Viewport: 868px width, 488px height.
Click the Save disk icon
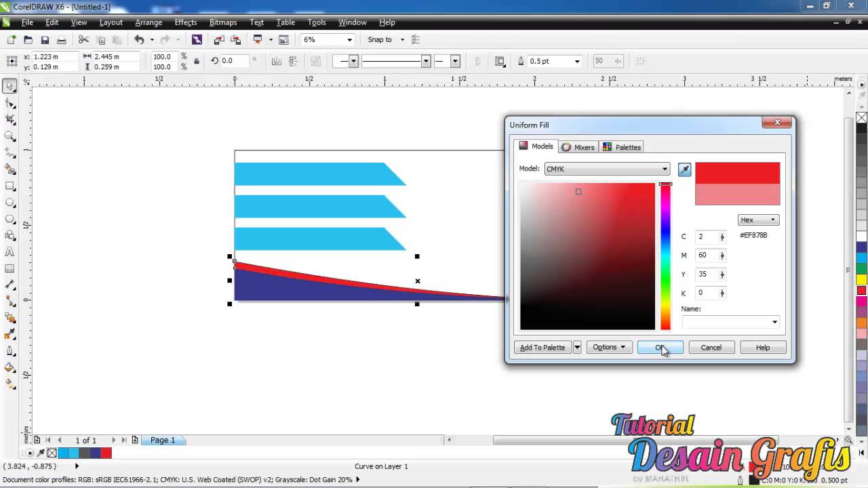tap(45, 40)
